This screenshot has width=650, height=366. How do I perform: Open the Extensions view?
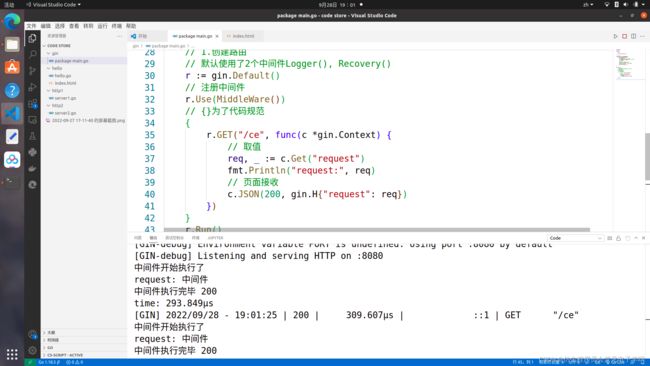(x=32, y=104)
